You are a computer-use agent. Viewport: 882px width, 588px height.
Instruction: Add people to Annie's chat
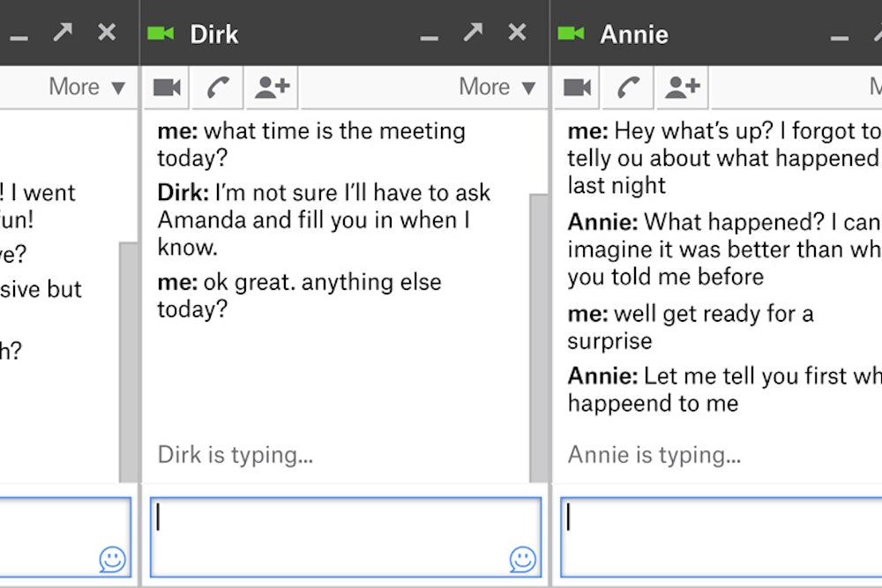(682, 86)
